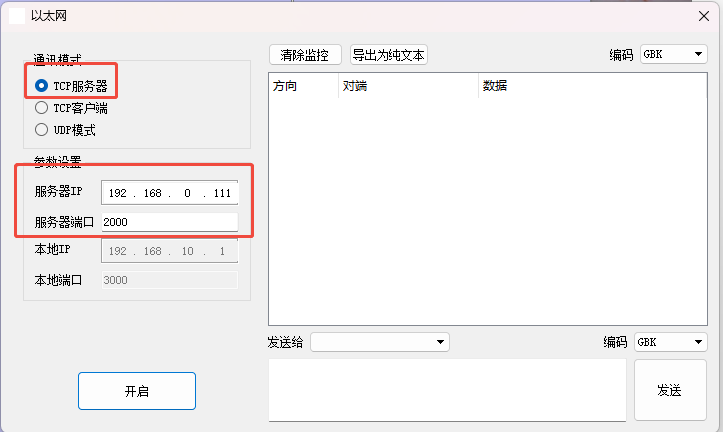The image size is (723, 432).
Task: Click the 方向 column header
Action: pos(285,86)
